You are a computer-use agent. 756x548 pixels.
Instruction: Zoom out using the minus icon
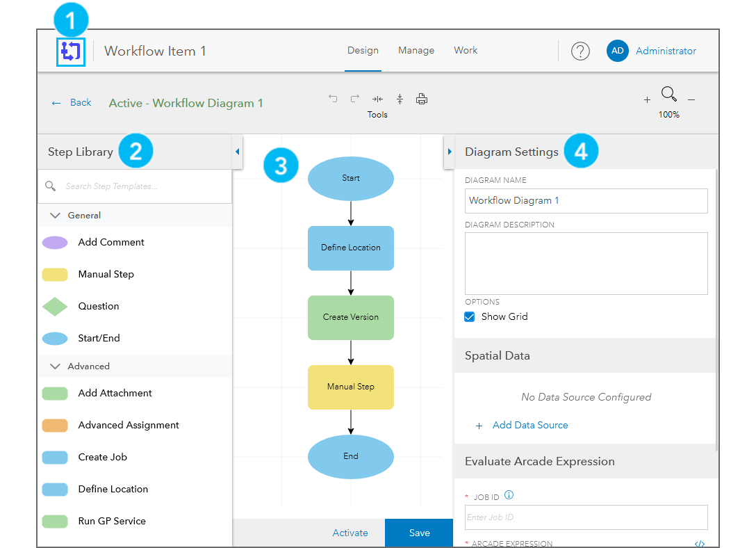pyautogui.click(x=691, y=101)
